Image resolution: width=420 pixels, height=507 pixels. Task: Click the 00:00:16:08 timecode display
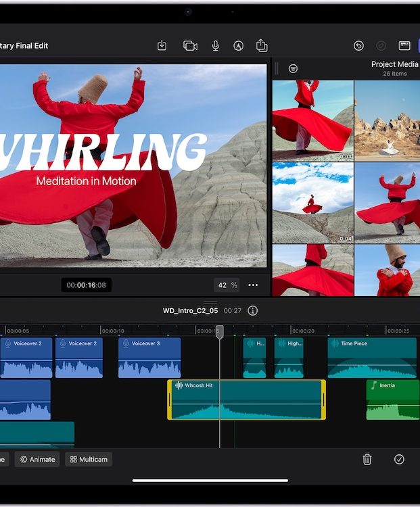click(x=86, y=285)
